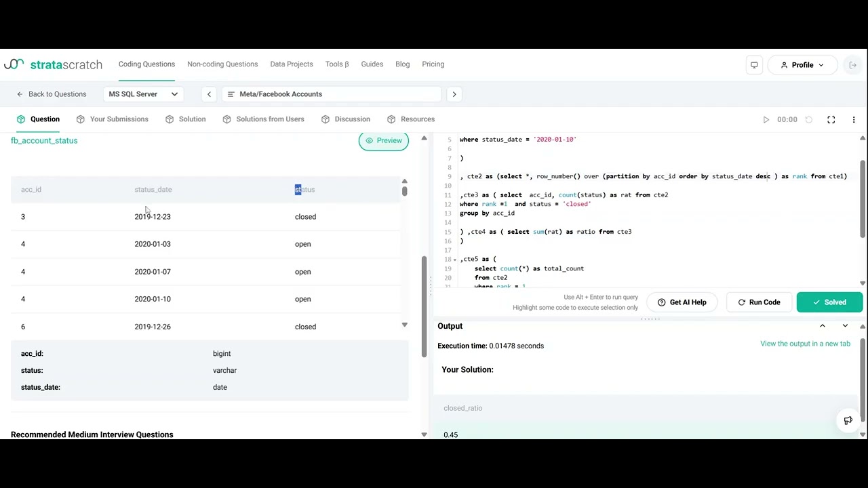Open the chat support icon
868x488 pixels.
click(x=848, y=420)
